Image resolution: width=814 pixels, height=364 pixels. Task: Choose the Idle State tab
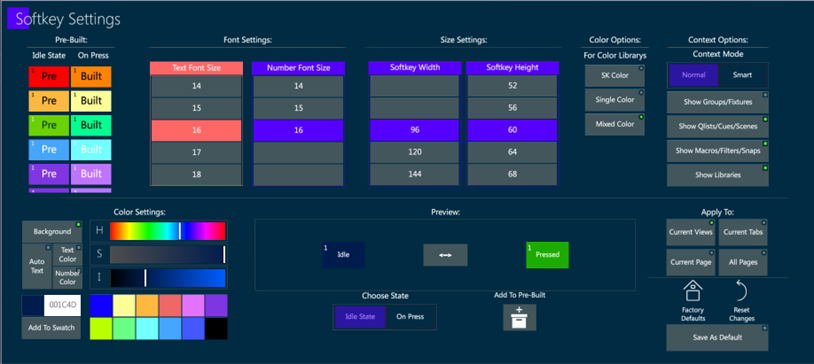[x=360, y=317]
